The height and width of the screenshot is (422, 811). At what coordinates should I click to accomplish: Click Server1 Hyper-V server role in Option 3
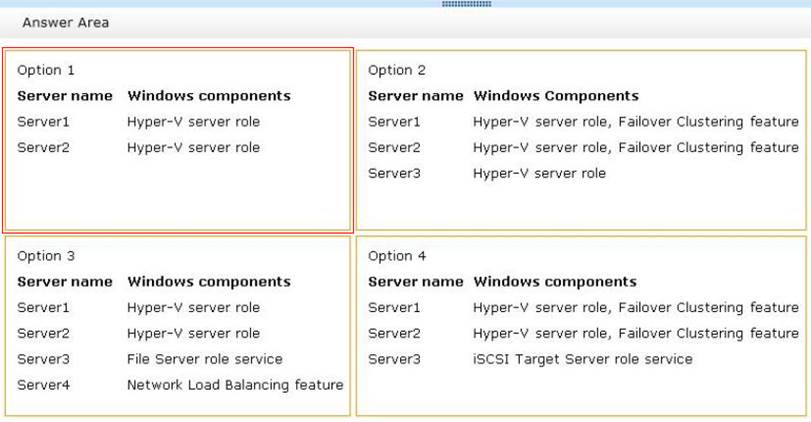(193, 308)
